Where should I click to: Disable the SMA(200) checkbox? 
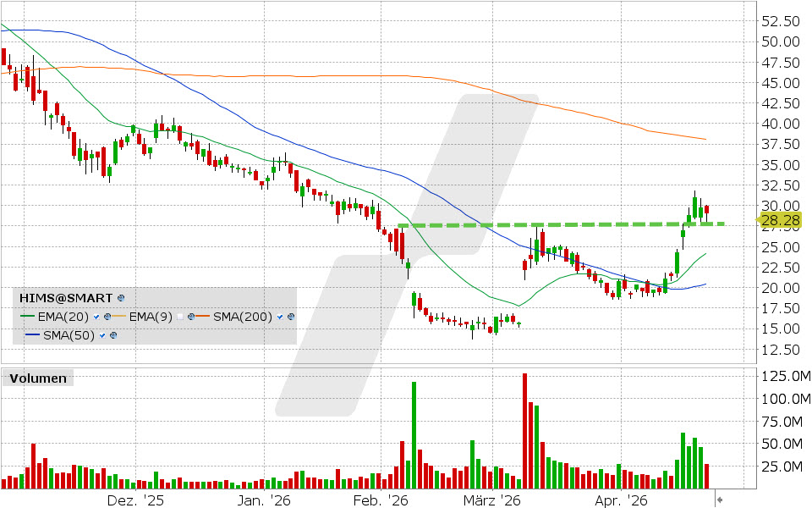pos(279,317)
